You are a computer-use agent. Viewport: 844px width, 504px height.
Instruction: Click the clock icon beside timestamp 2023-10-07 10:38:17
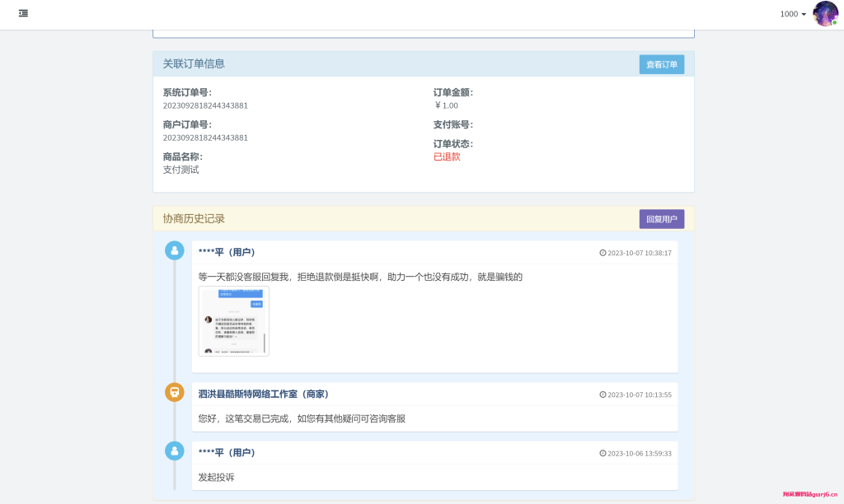click(603, 253)
